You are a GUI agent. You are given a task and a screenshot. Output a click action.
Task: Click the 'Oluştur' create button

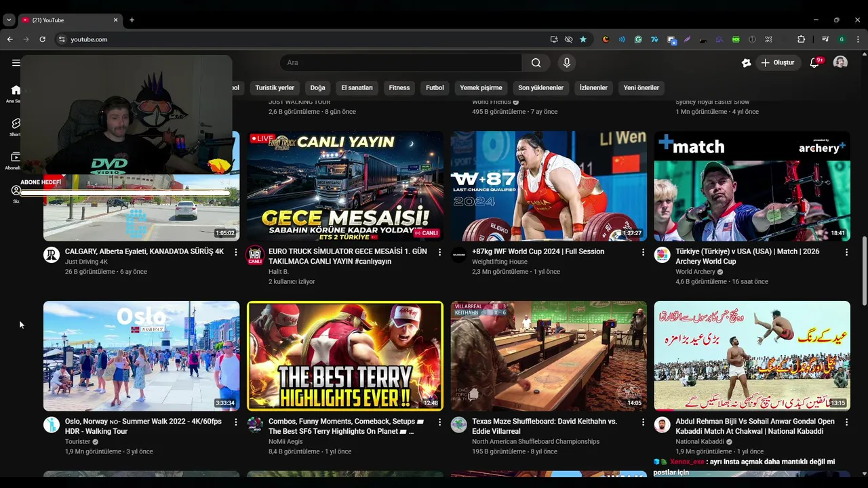778,62
